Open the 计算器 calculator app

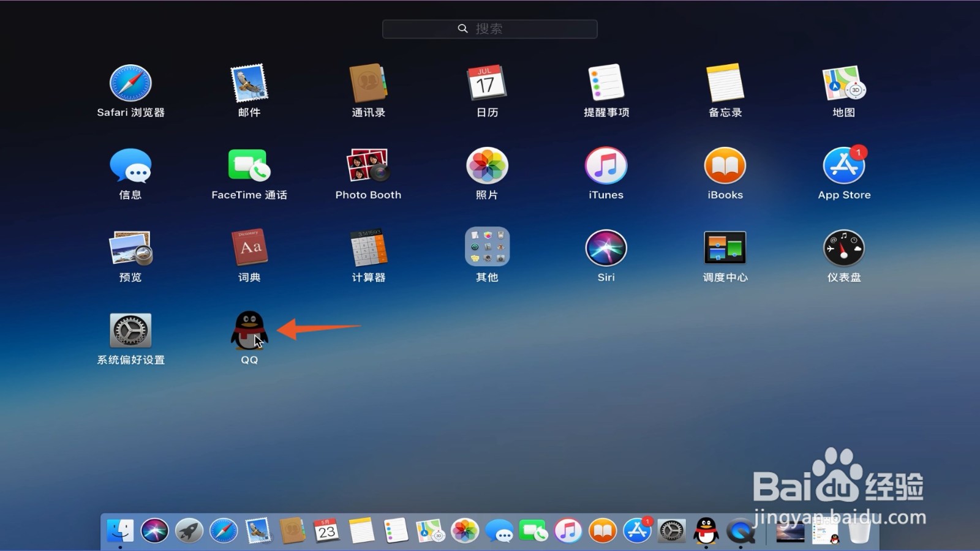click(x=368, y=248)
